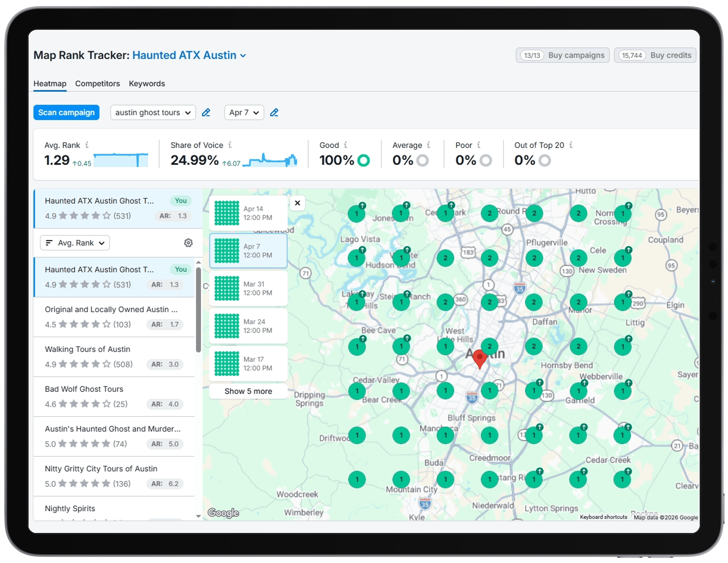Open the Apr 7 date dropdown
The image size is (728, 563).
tap(244, 113)
